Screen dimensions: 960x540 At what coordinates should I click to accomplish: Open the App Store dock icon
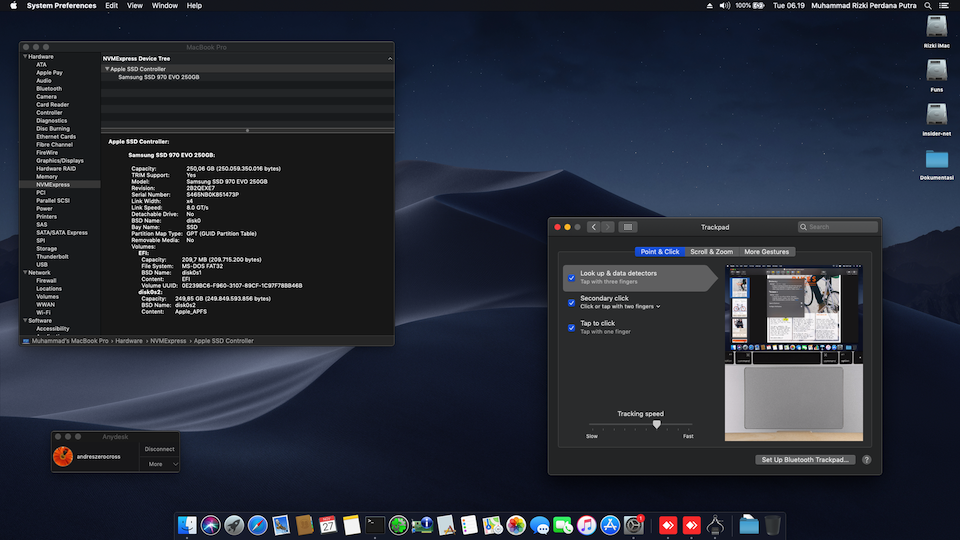609,524
